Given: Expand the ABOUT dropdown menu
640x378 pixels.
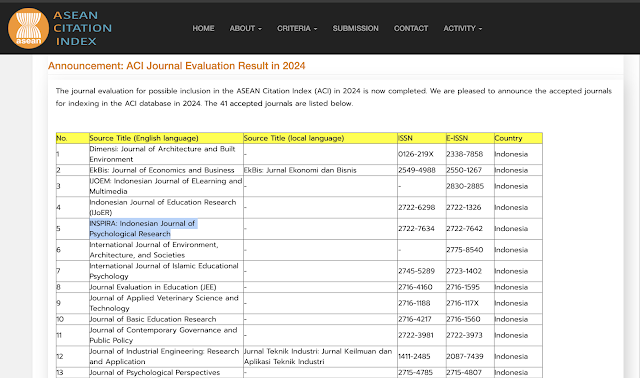Looking at the screenshot, I should click(245, 28).
